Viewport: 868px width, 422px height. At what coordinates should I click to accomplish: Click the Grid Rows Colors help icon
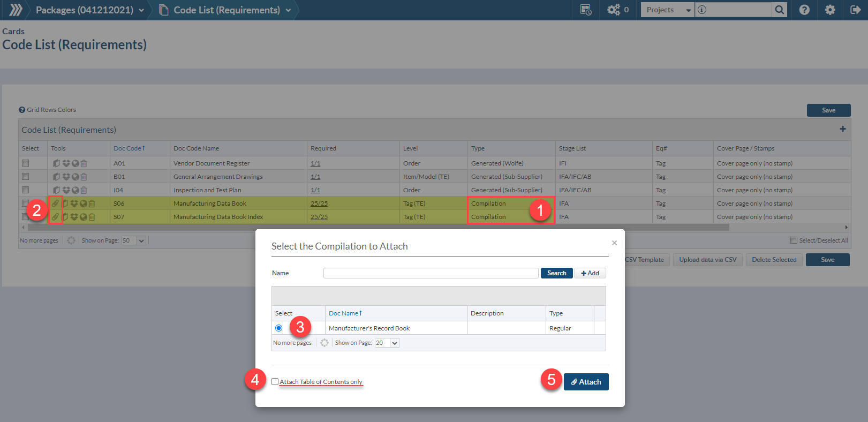pyautogui.click(x=22, y=110)
